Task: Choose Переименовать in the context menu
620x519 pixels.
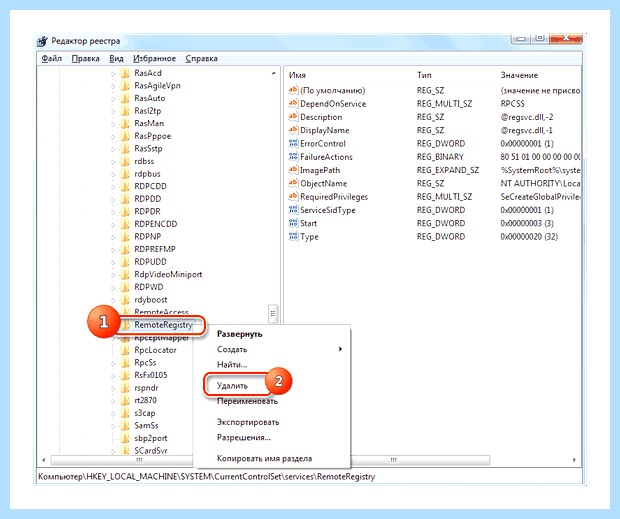Action: [247, 401]
